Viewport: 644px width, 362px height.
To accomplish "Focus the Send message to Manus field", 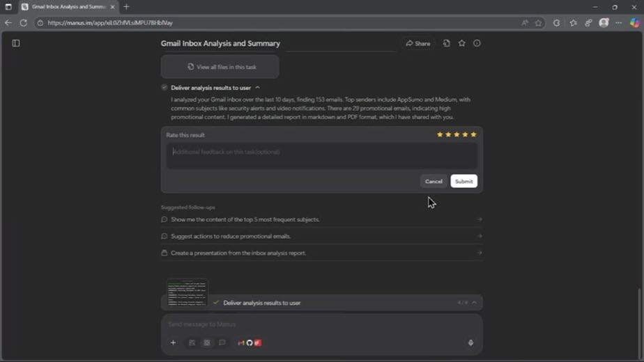I will coord(321,324).
